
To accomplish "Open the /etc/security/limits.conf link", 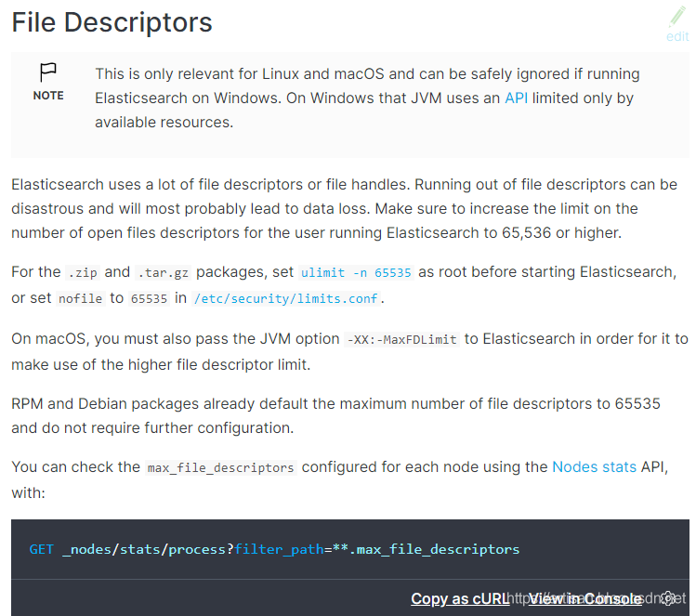I will coord(286,298).
